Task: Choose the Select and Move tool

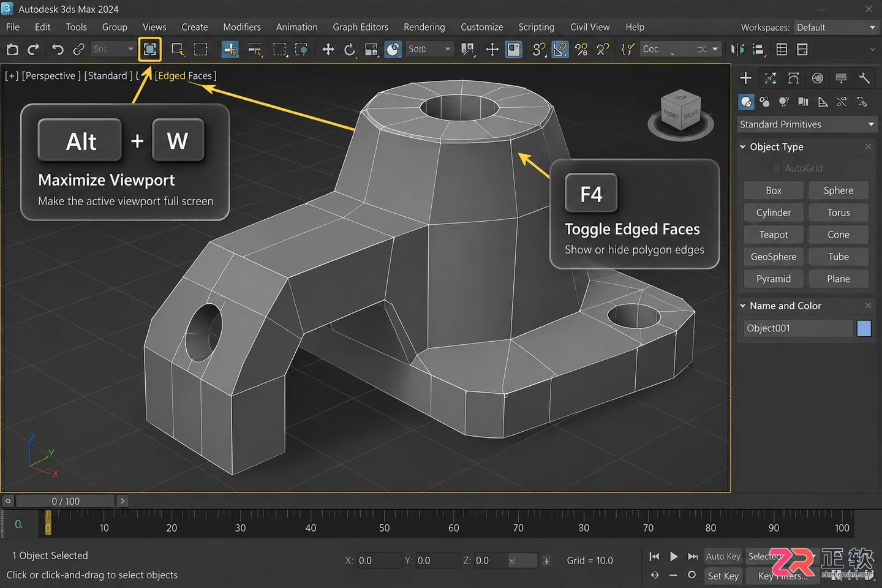Action: [x=328, y=50]
